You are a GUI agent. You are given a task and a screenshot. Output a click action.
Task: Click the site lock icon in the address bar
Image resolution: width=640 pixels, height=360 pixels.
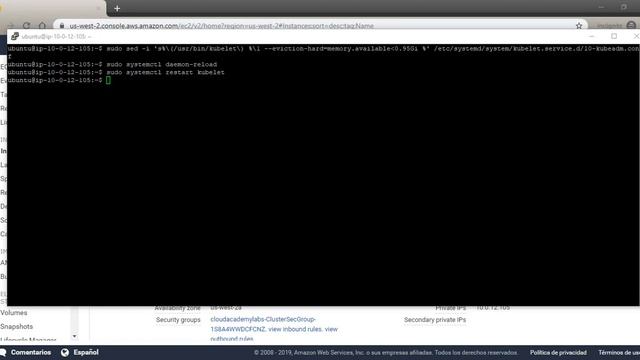62,26
